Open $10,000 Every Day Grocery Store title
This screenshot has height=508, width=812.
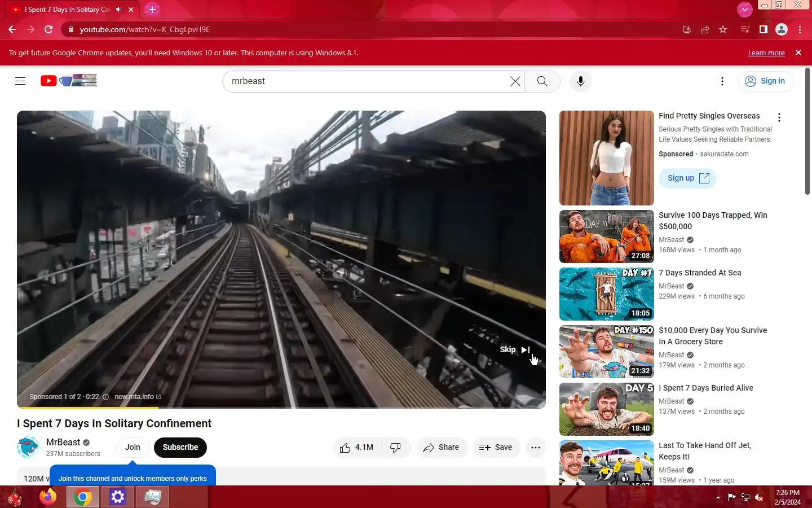pos(713,336)
